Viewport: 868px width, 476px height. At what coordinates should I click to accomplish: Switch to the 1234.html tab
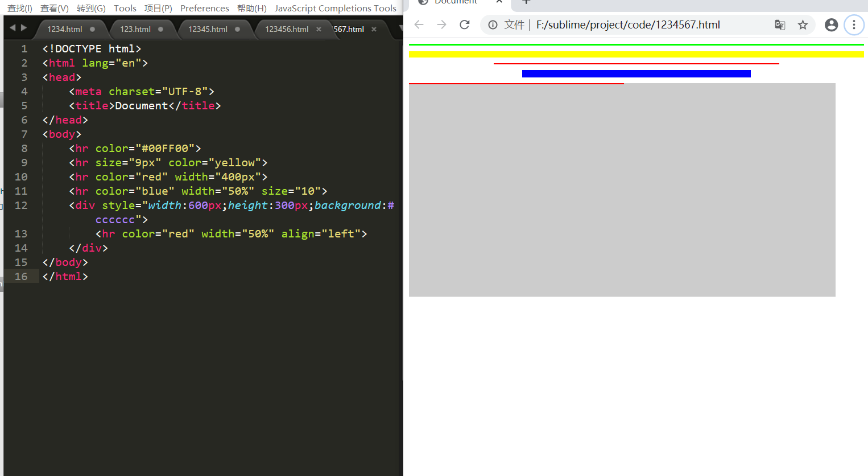65,29
